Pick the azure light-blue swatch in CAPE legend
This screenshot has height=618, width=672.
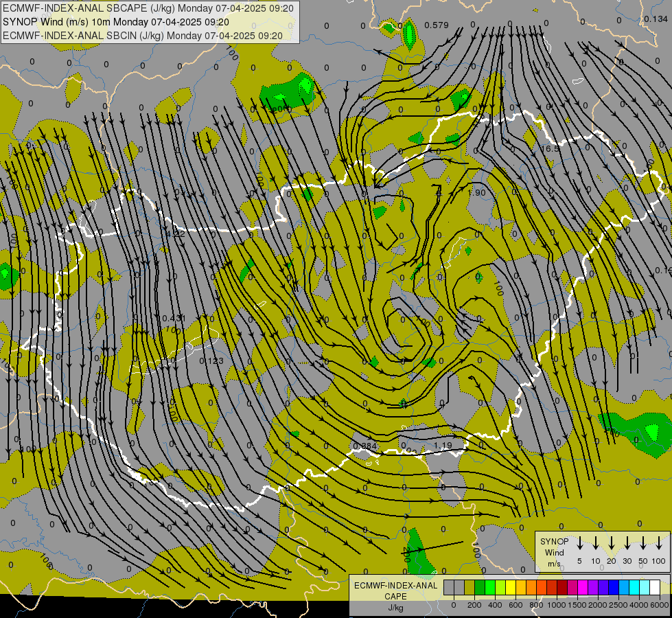(625, 587)
